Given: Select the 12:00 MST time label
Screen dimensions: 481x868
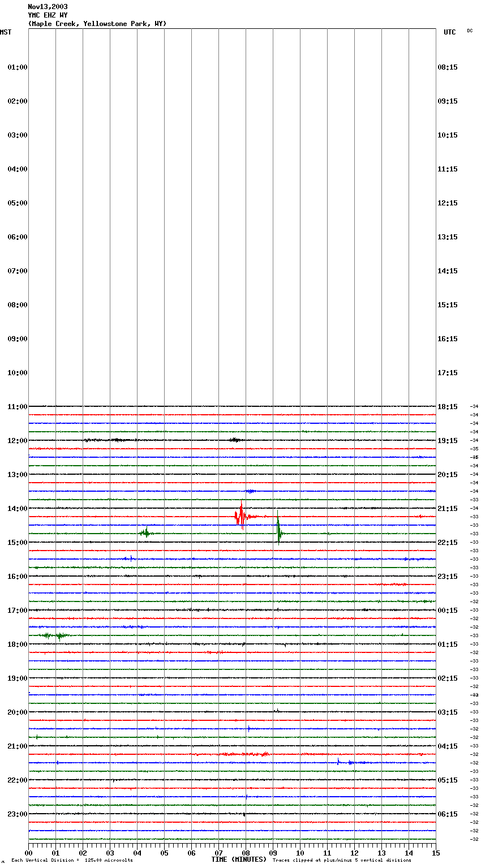Looking at the screenshot, I should click(18, 441).
